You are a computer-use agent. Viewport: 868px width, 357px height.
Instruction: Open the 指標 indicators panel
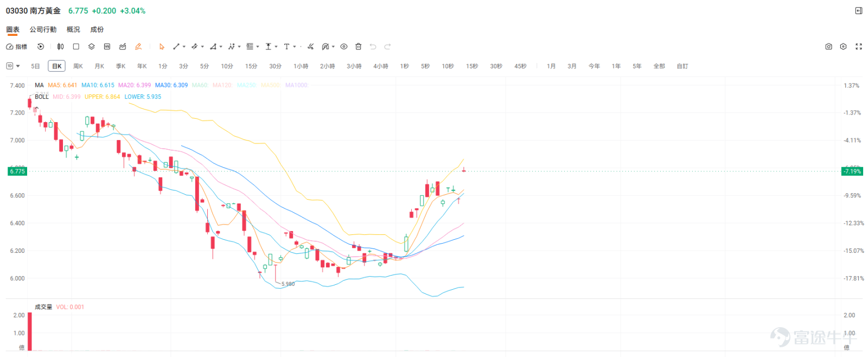point(16,47)
